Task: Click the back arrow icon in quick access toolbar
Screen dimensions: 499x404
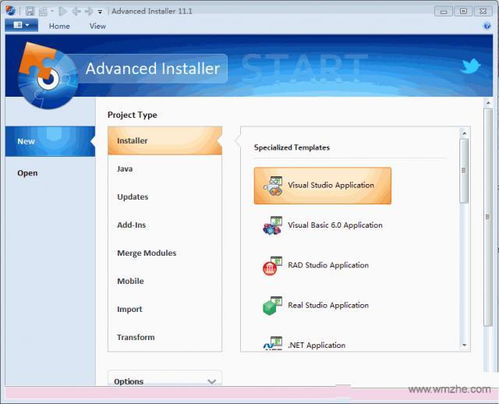Action: 76,11
